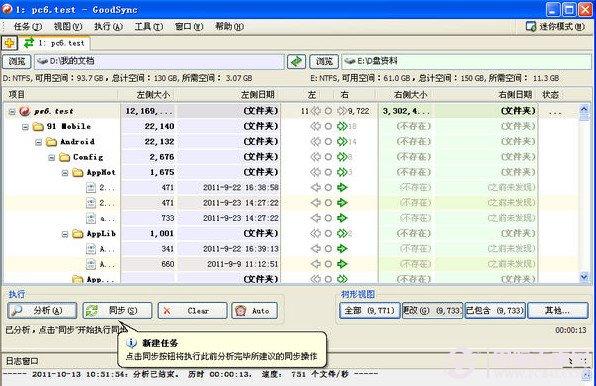Click the AppHot folder icon

click(x=78, y=172)
